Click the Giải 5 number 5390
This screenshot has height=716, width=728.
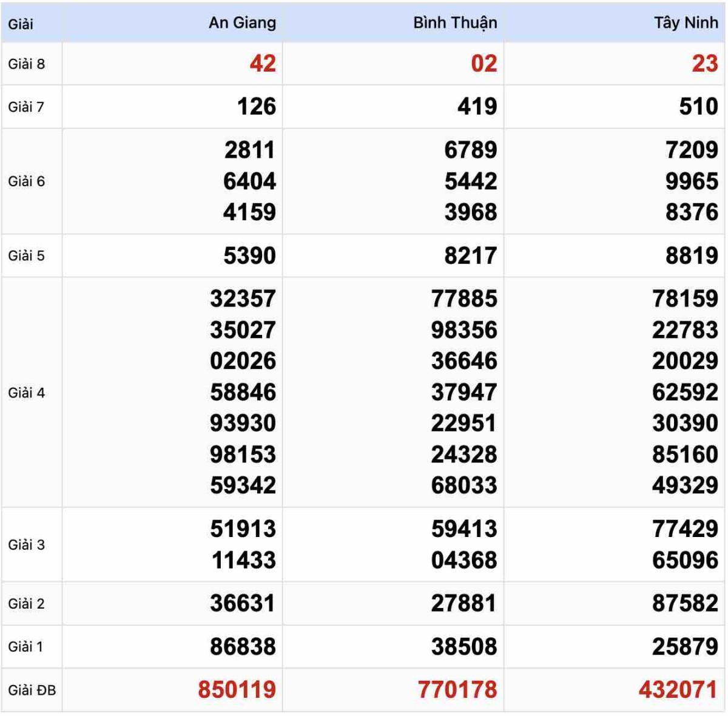(249, 255)
